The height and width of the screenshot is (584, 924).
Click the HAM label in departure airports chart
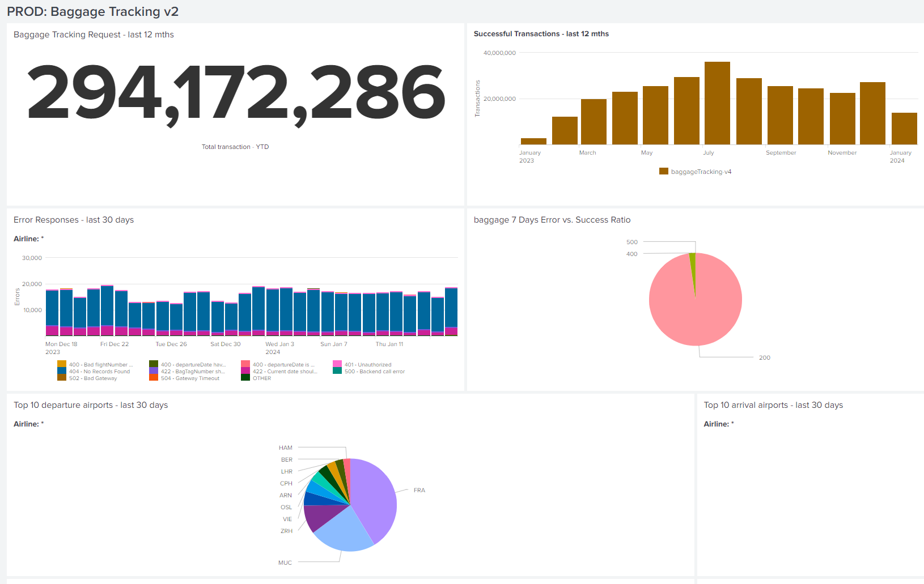[286, 447]
